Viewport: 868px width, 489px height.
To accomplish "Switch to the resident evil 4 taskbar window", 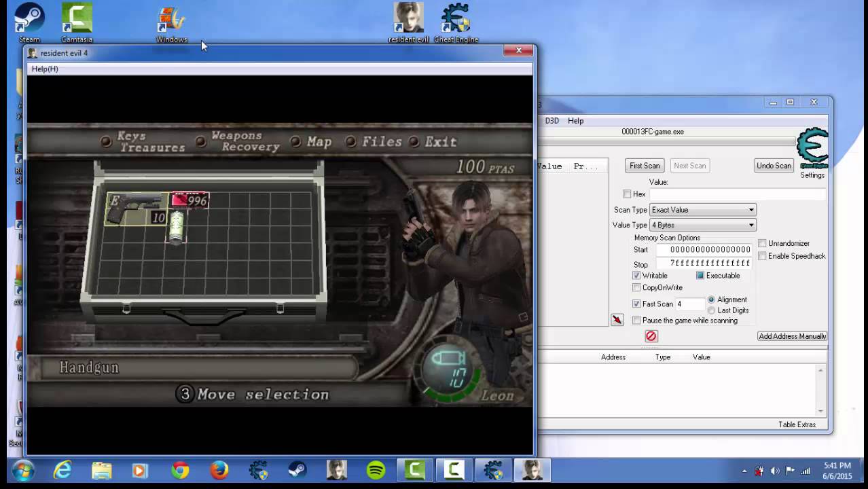I will (532, 470).
